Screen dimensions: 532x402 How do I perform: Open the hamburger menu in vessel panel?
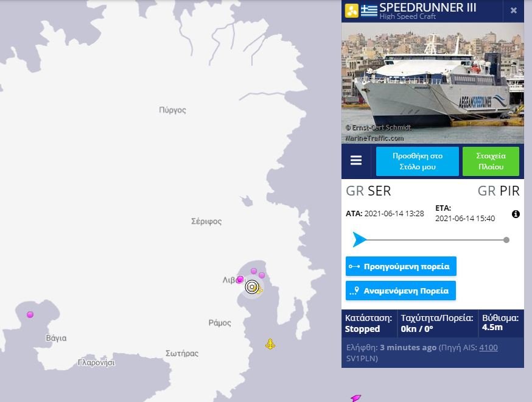pos(355,160)
